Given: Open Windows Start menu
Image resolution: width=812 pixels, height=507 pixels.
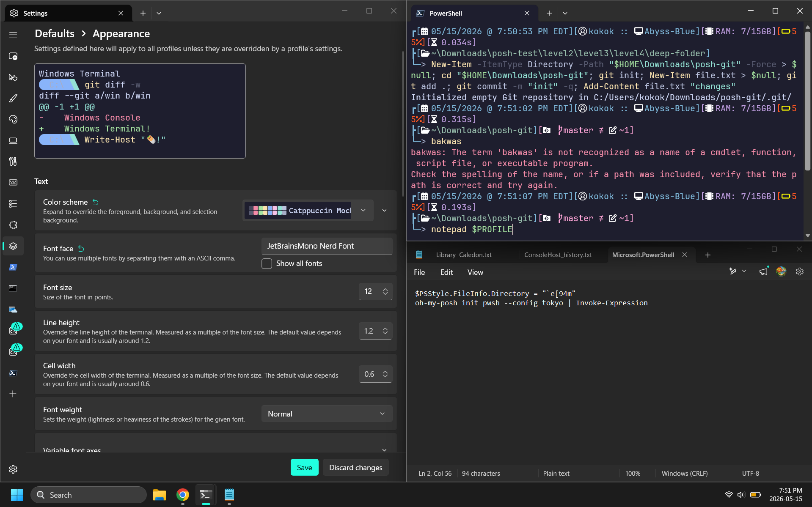Looking at the screenshot, I should [x=17, y=495].
